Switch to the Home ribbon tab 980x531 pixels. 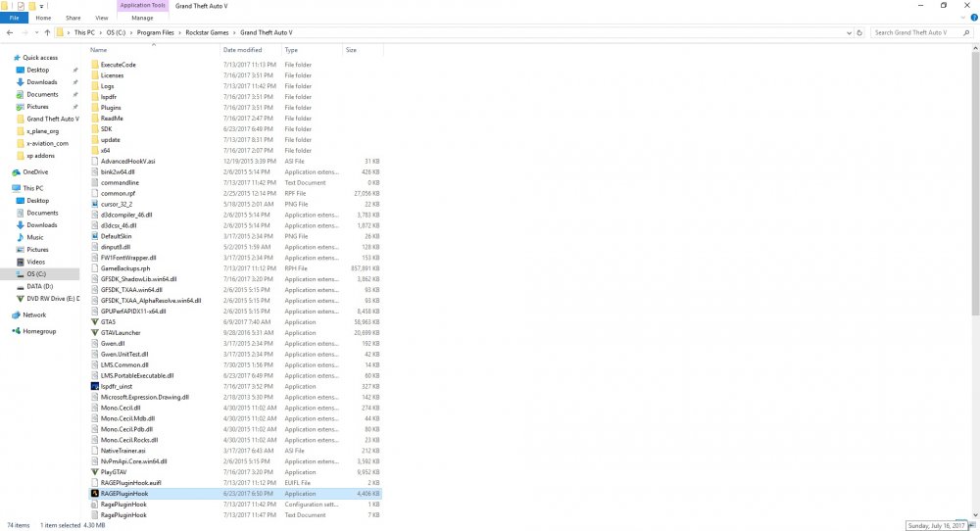[x=43, y=18]
